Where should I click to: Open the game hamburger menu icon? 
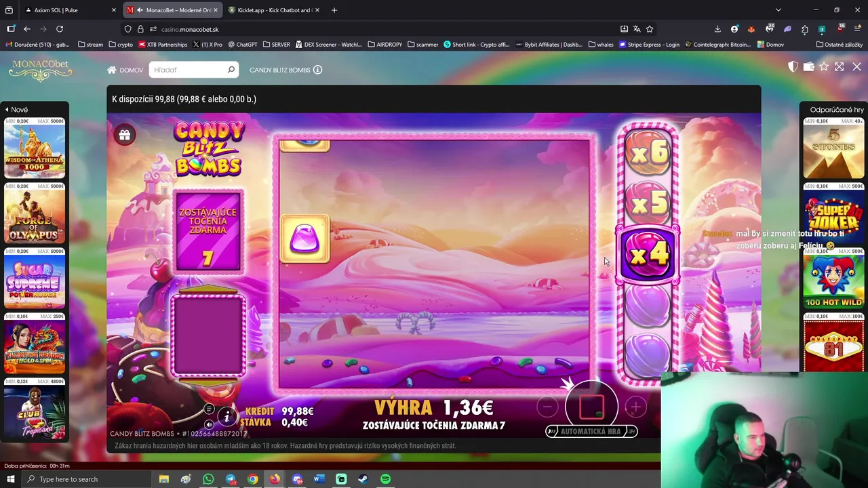(x=209, y=409)
